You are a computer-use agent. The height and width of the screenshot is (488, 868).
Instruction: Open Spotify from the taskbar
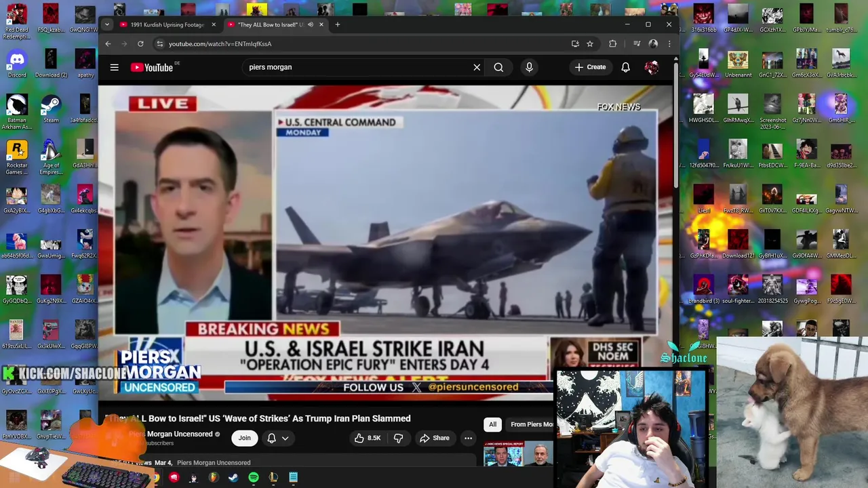click(x=253, y=478)
